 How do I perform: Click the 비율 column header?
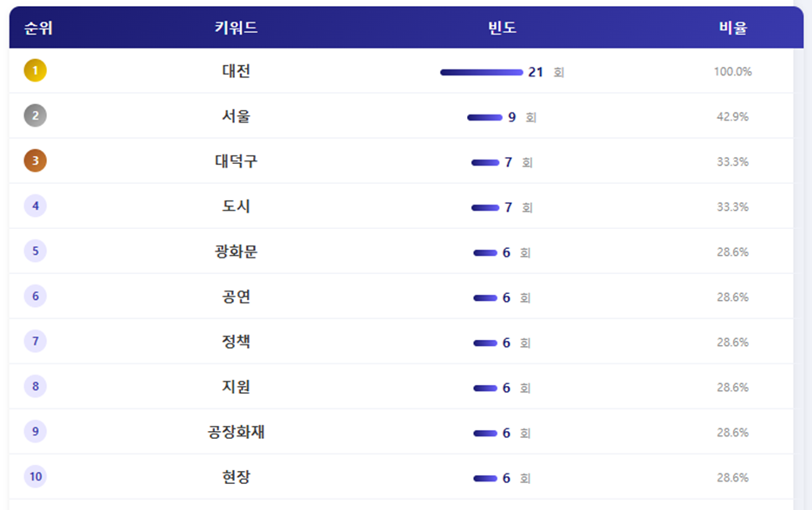pyautogui.click(x=732, y=28)
